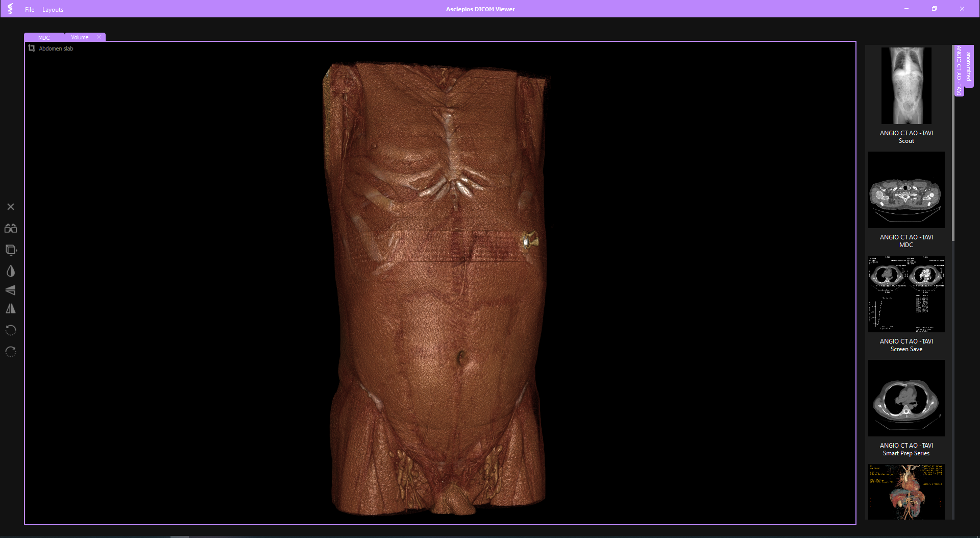Rotate the view counter-clockwise
Screen dimensions: 980x538
tap(11, 330)
